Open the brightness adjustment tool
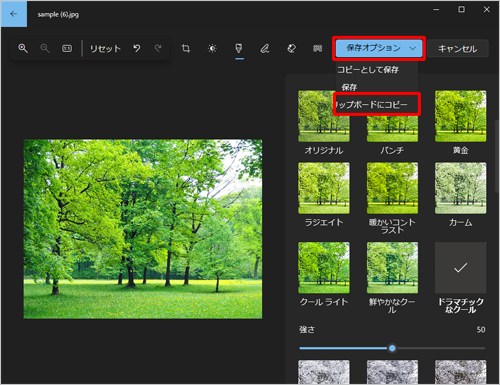Screen dimensions: 500x385 point(212,49)
